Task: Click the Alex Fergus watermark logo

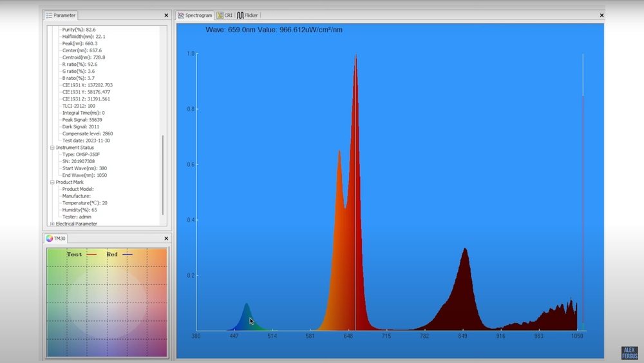Action: click(x=629, y=353)
